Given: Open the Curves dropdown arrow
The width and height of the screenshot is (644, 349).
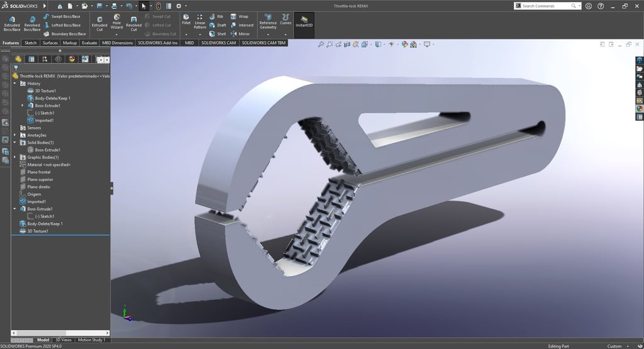Looking at the screenshot, I should pos(286,35).
